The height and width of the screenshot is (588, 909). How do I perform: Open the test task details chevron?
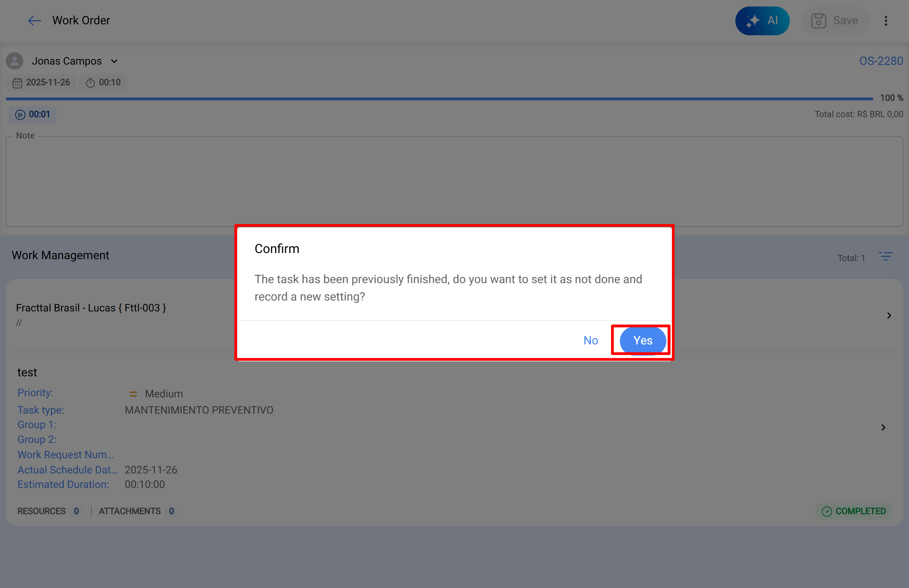click(883, 428)
